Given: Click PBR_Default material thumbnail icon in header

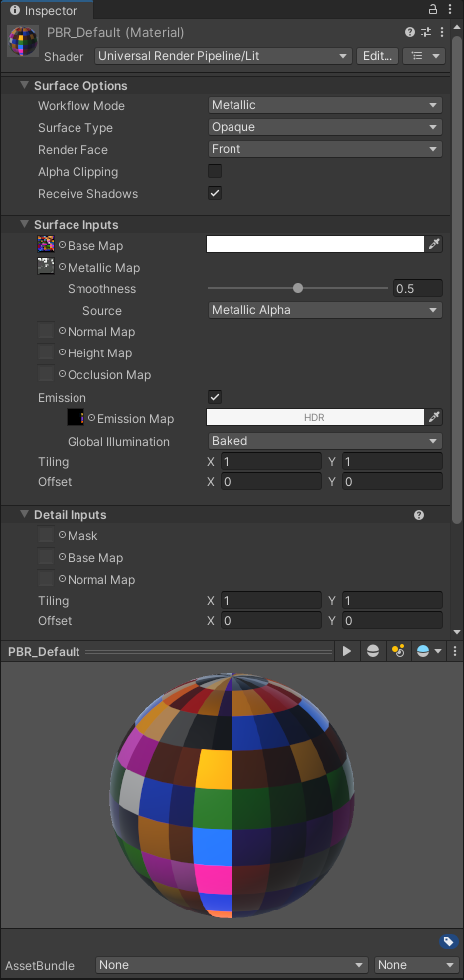Looking at the screenshot, I should tap(23, 41).
